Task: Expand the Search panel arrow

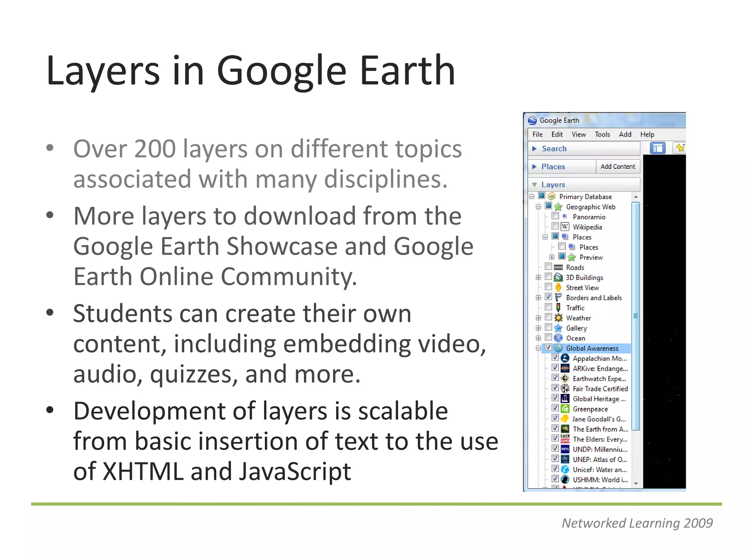Action: tap(534, 149)
